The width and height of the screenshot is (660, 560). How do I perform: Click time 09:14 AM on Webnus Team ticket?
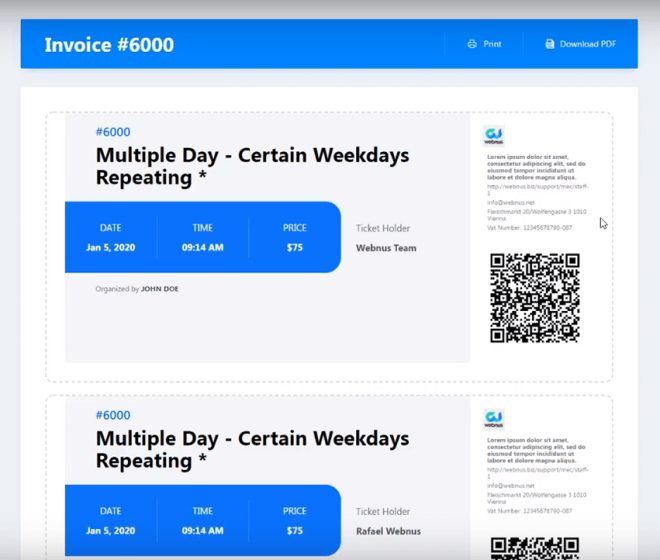click(x=202, y=248)
